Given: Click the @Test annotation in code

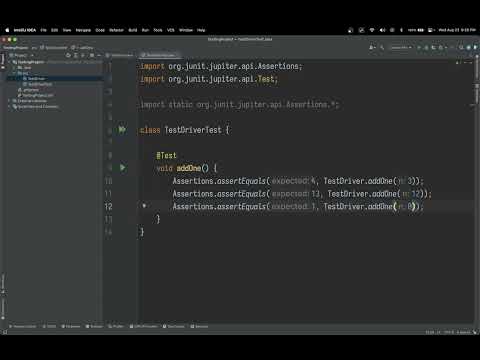Looking at the screenshot, I should pyautogui.click(x=166, y=155).
